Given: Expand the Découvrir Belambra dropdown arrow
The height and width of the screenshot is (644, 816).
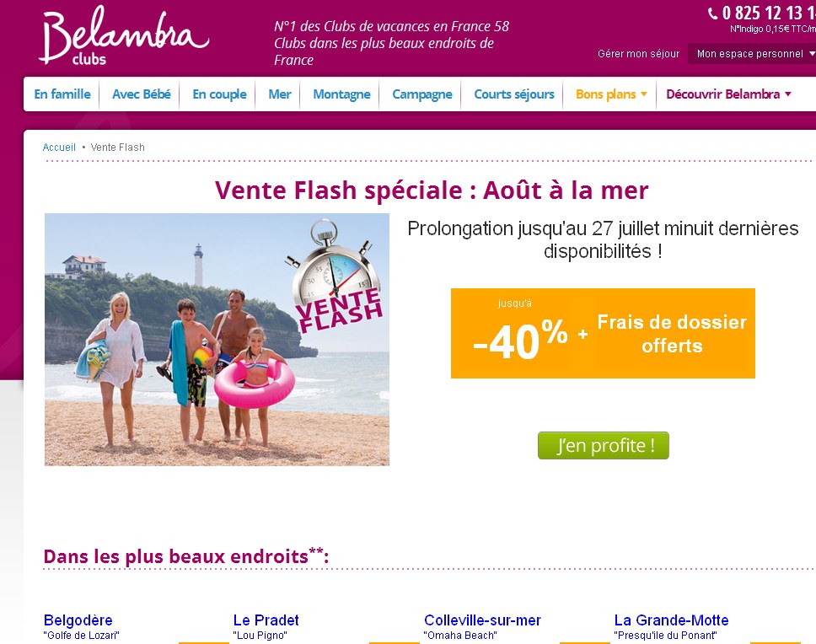Looking at the screenshot, I should point(788,94).
